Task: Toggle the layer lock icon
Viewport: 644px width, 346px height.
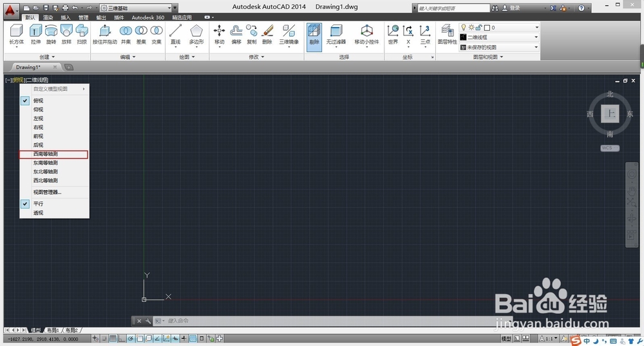Action: point(479,28)
